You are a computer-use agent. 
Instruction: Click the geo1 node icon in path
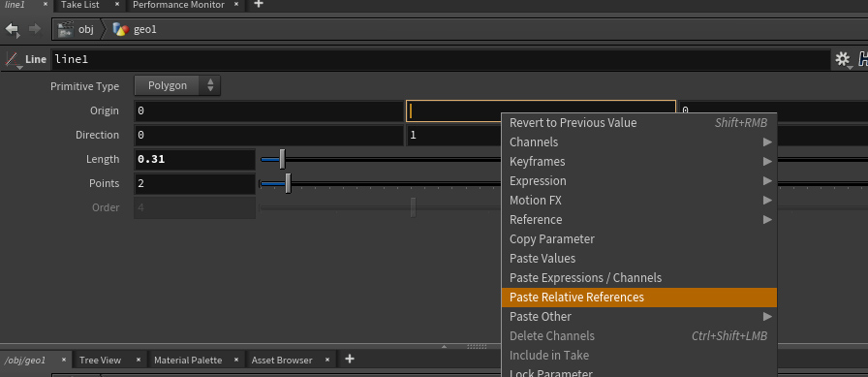click(120, 29)
